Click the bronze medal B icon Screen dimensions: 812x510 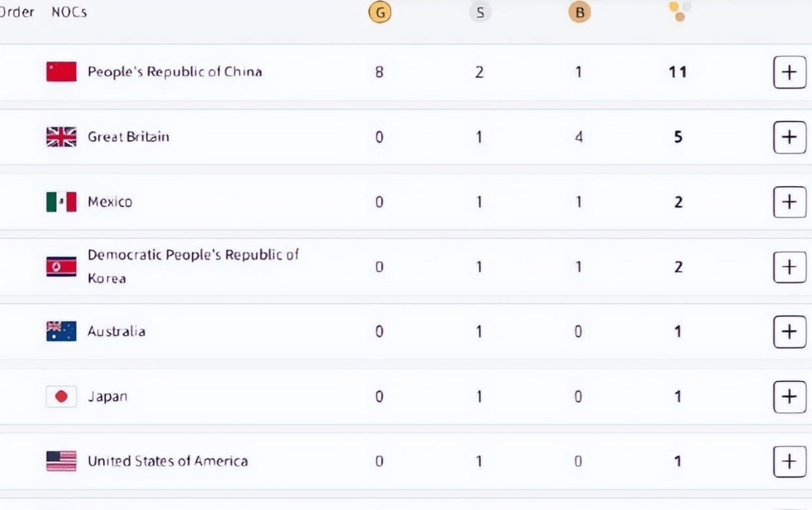tap(580, 12)
